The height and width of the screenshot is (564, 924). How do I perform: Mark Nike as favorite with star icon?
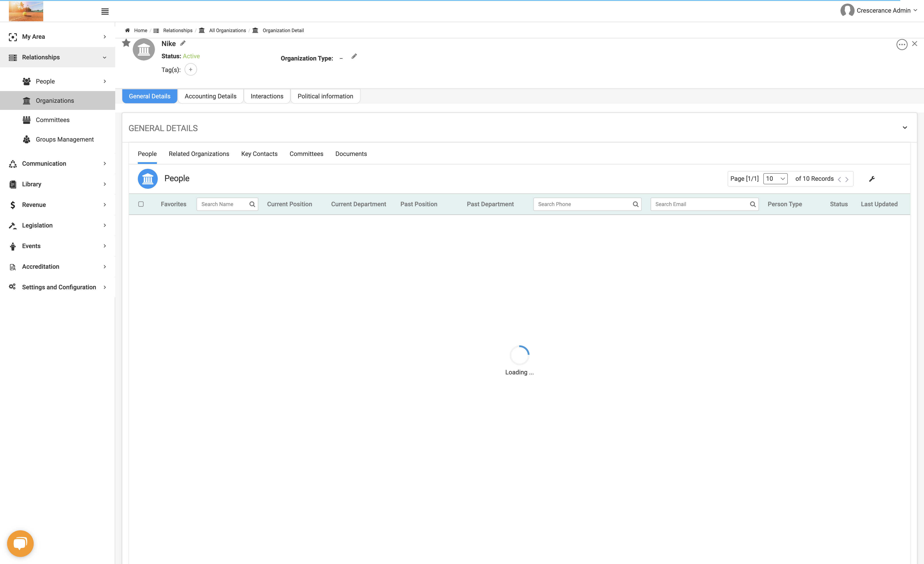[126, 43]
